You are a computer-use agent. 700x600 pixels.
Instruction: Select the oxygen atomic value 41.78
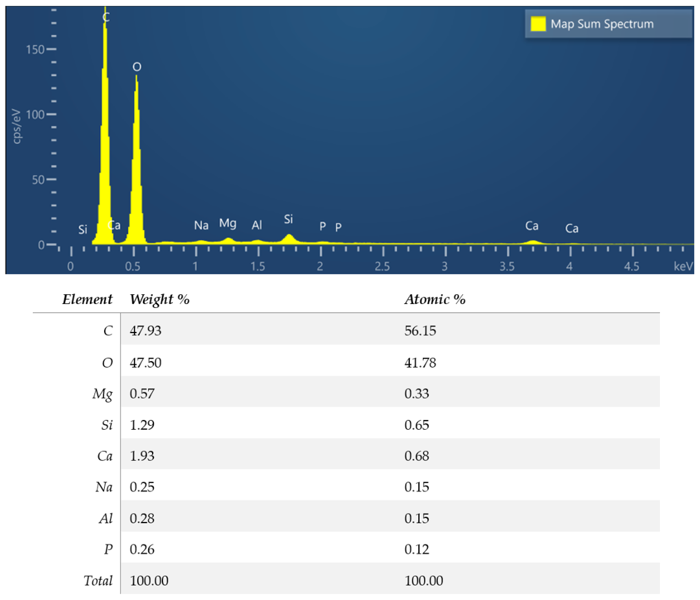[420, 363]
